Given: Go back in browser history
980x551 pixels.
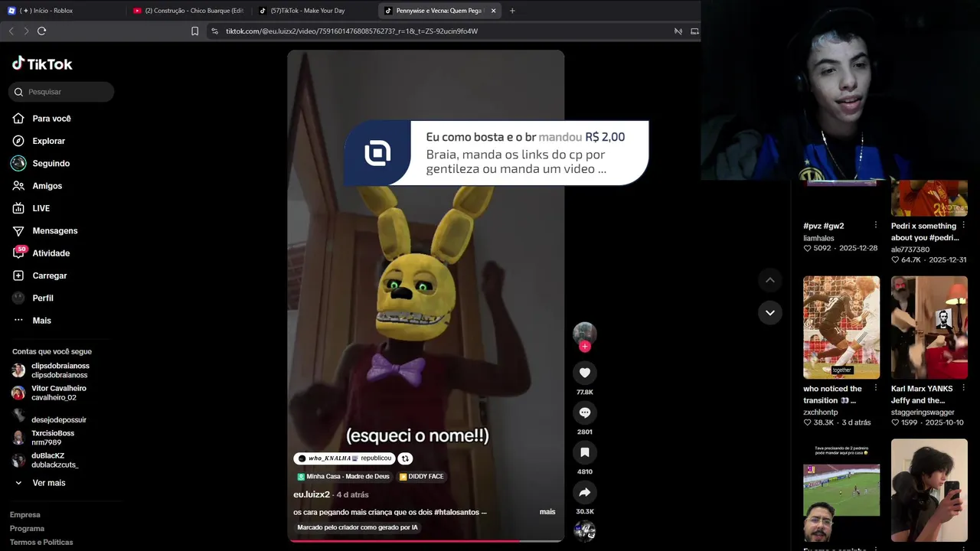Looking at the screenshot, I should pyautogui.click(x=11, y=31).
